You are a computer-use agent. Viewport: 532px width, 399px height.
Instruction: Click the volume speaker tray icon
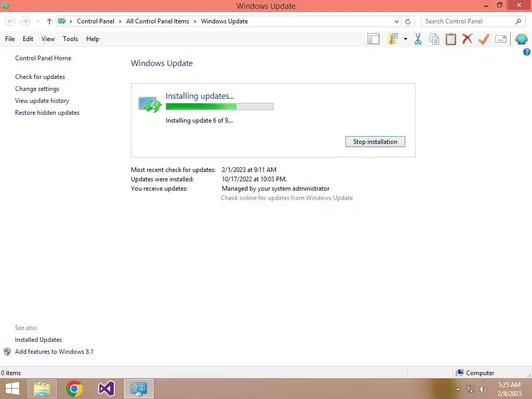pyautogui.click(x=483, y=389)
